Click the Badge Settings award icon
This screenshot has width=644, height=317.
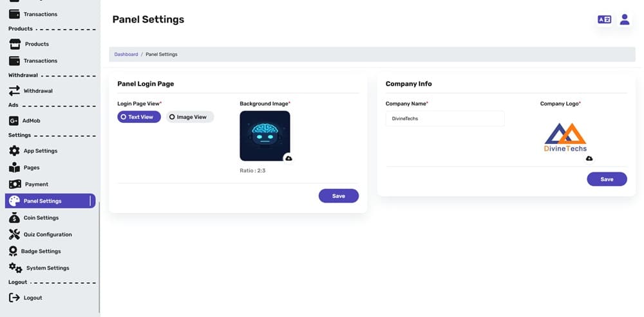[x=14, y=251]
